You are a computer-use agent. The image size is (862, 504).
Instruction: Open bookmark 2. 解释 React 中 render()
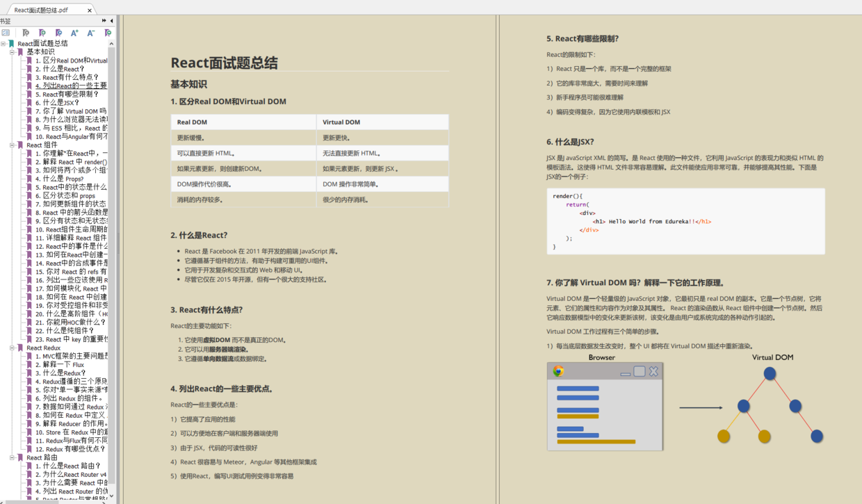(x=72, y=162)
